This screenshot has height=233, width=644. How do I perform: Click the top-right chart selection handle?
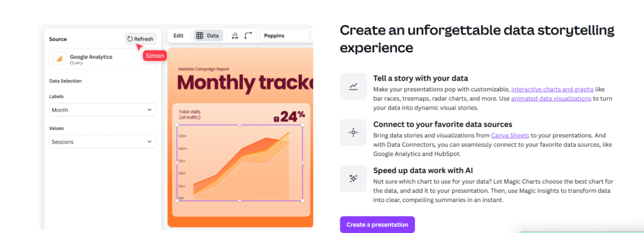click(303, 125)
